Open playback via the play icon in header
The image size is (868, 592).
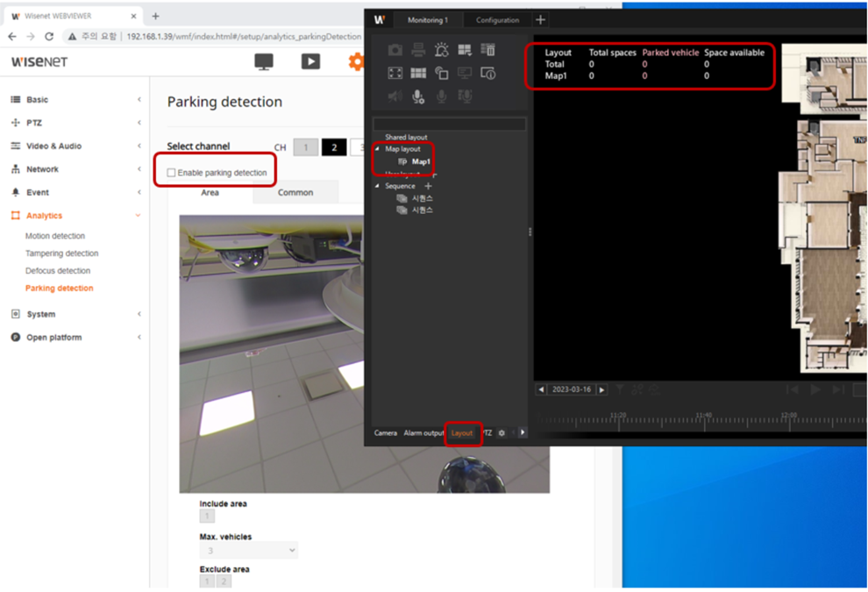coord(310,61)
